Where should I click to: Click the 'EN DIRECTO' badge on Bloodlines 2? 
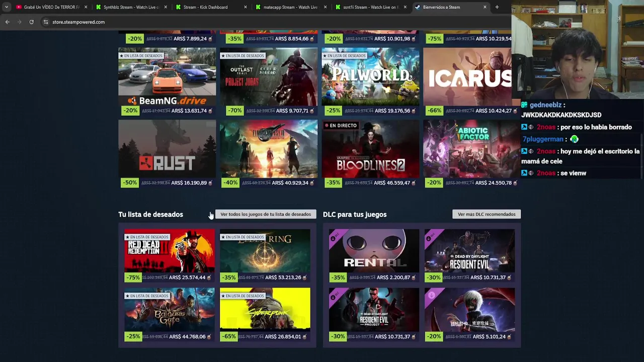tap(341, 125)
